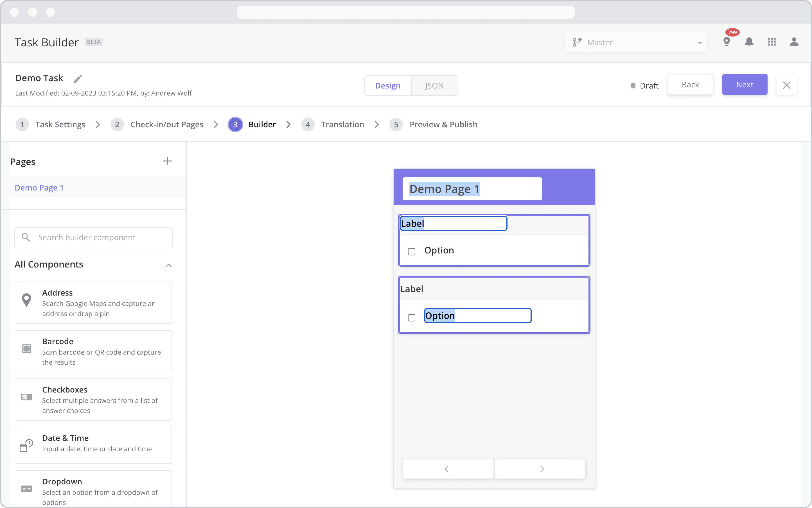812x508 pixels.
Task: Open the lightbulb tips icon with 799 badge
Action: (727, 42)
